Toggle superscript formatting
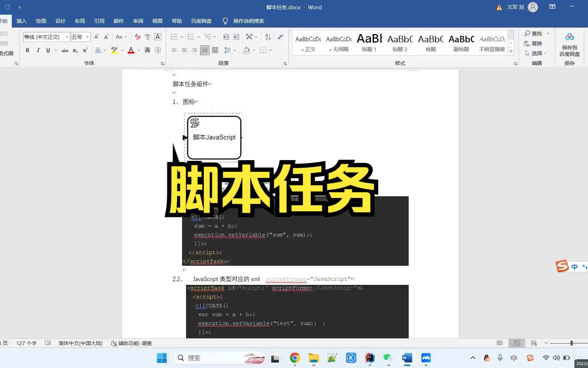 85,50
